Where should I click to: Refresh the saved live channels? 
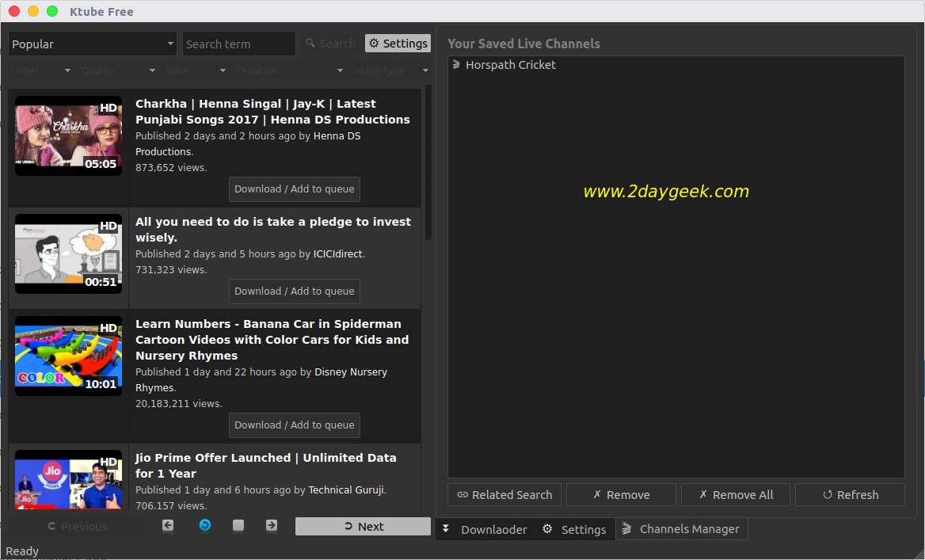tap(850, 494)
